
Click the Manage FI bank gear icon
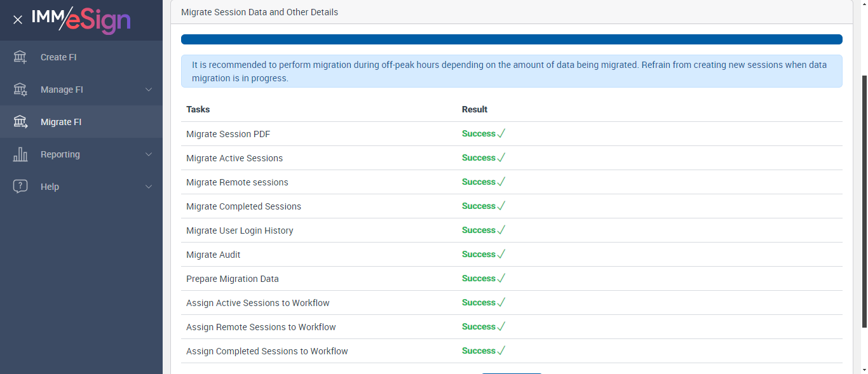coord(20,90)
